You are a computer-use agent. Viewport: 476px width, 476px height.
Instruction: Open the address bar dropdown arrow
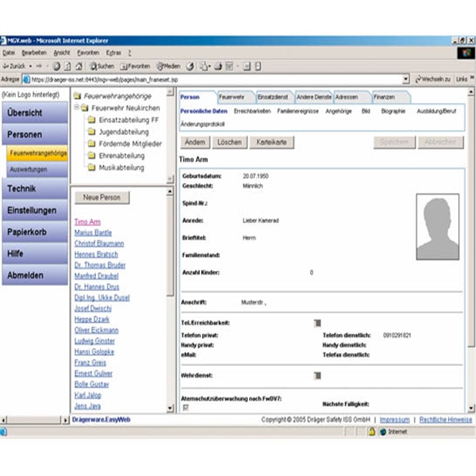click(x=406, y=79)
